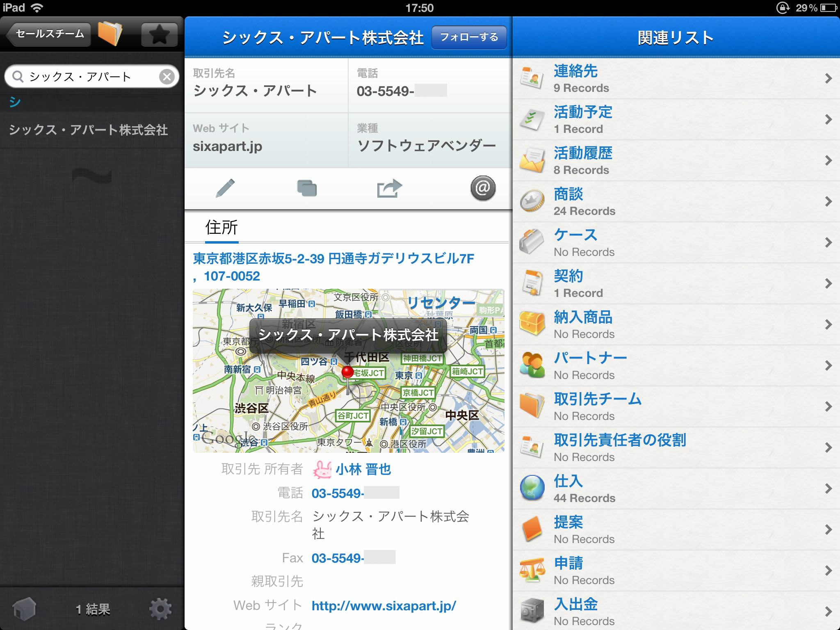Tap the Wi-Fi icon in status bar
The height and width of the screenshot is (630, 840).
pos(37,8)
